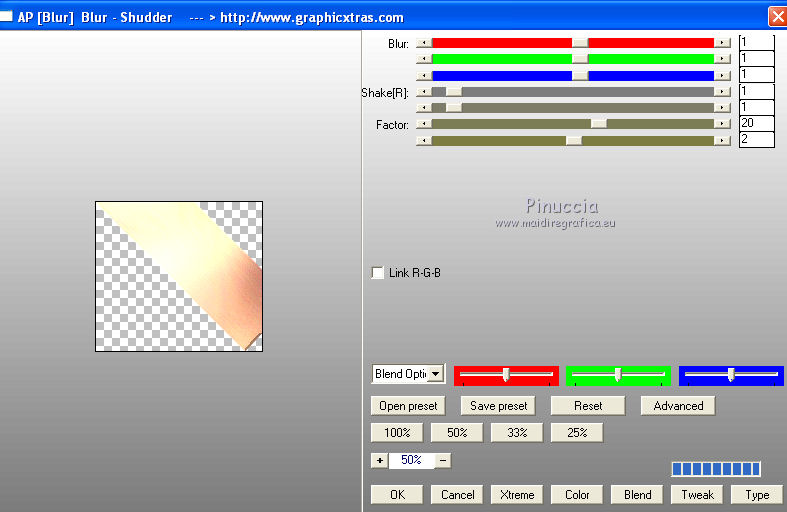Click left arrow of second Shake slider
787x512 pixels.
pyautogui.click(x=424, y=107)
